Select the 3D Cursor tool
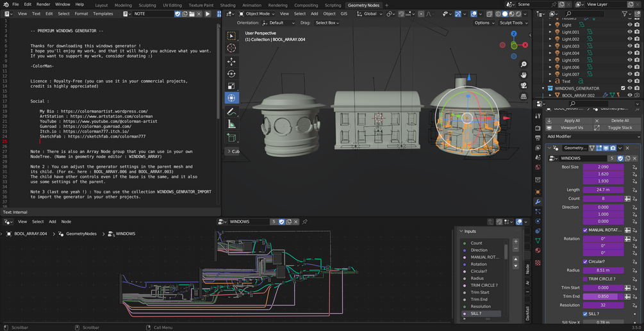 [x=231, y=48]
